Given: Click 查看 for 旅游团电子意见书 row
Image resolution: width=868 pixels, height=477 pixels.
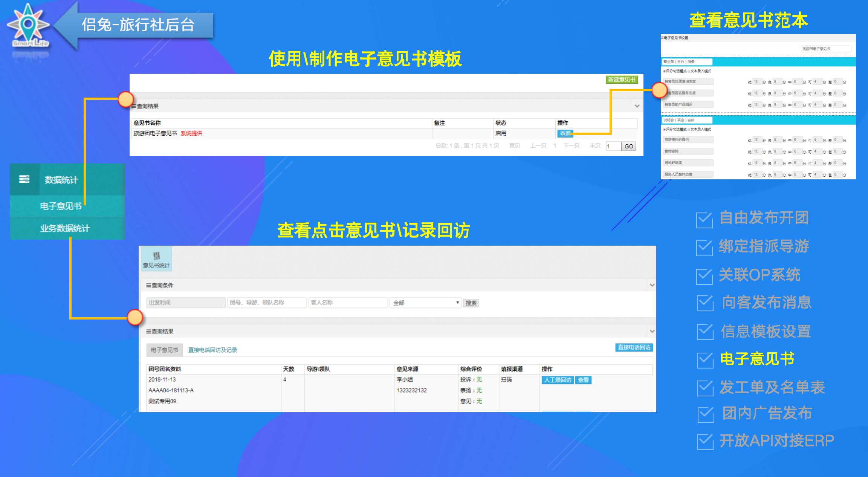Looking at the screenshot, I should pyautogui.click(x=565, y=134).
